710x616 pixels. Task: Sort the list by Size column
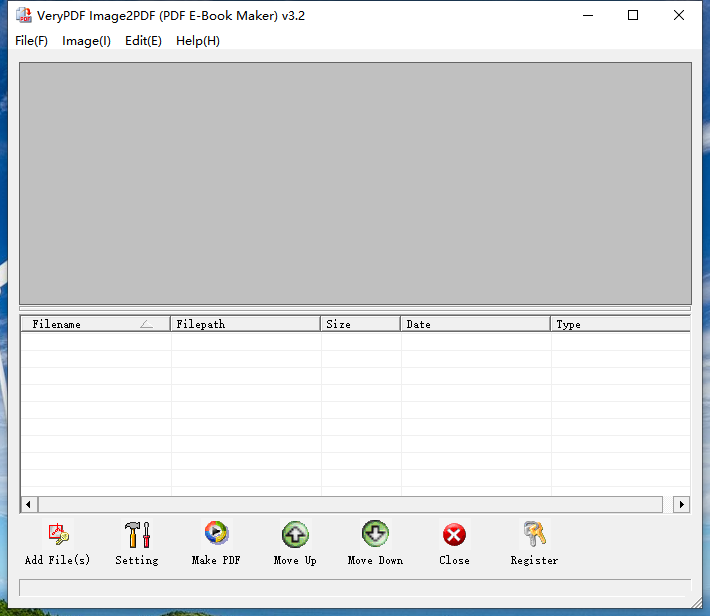pos(360,324)
